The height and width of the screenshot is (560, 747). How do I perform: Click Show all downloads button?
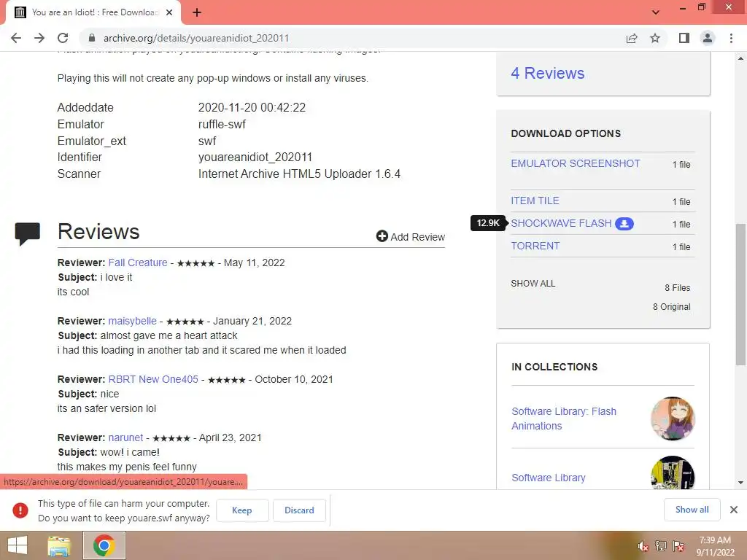click(692, 510)
